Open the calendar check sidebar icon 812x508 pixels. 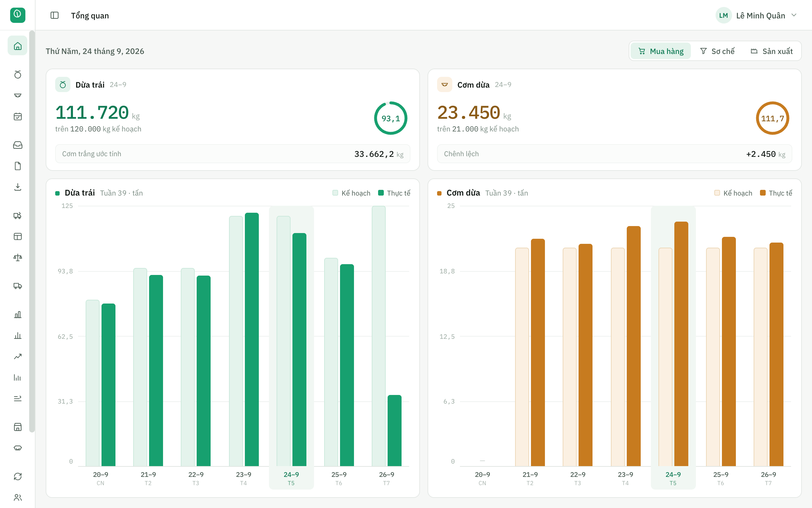click(17, 117)
